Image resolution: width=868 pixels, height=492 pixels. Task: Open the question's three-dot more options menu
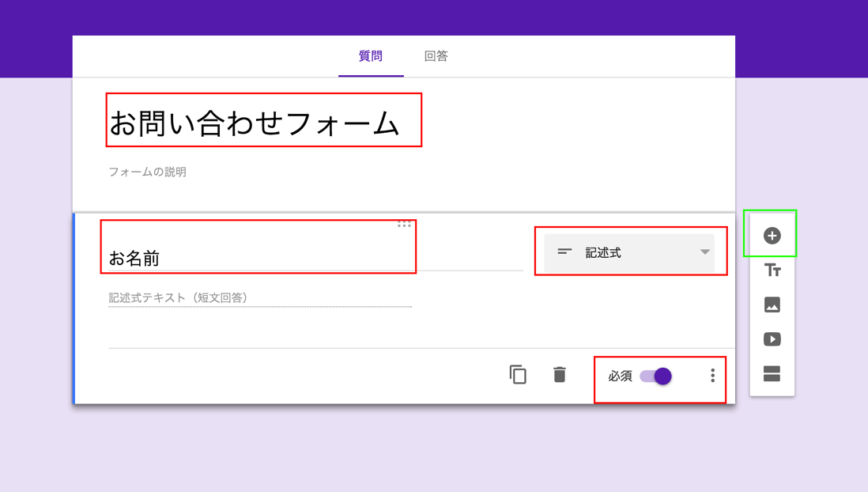[712, 376]
